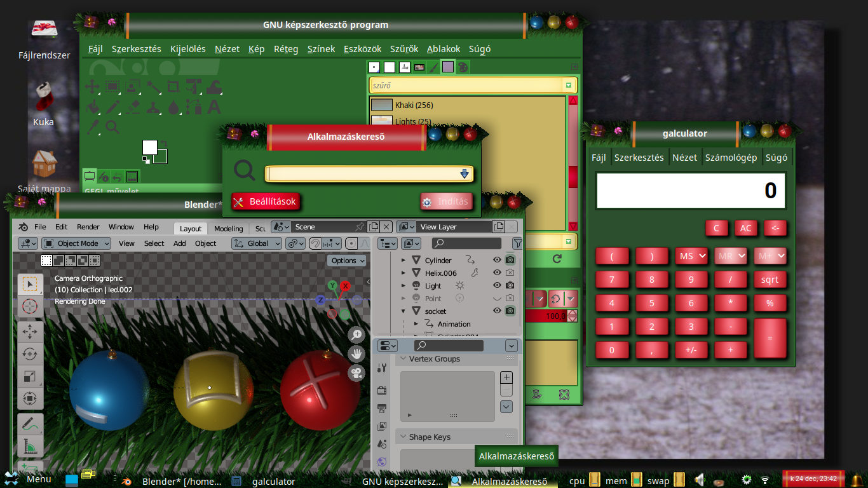Click the viewport zoom magnifier in Blender
This screenshot has width=868, height=488.
pyautogui.click(x=356, y=334)
